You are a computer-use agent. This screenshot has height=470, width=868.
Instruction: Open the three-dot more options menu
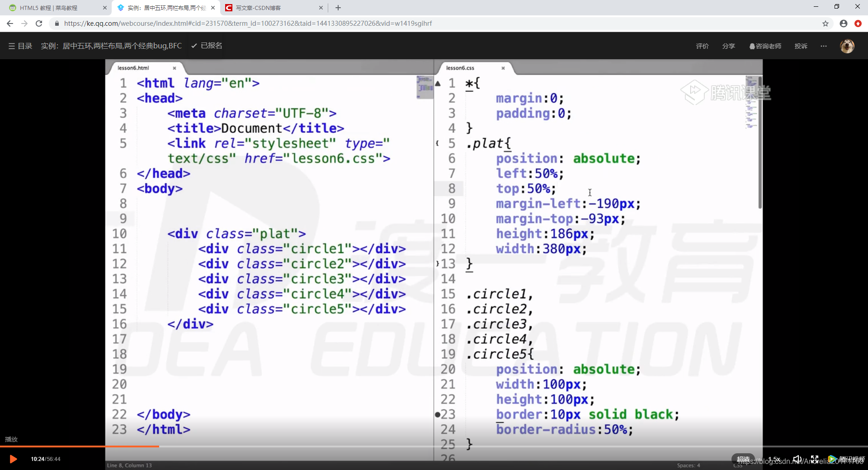824,46
